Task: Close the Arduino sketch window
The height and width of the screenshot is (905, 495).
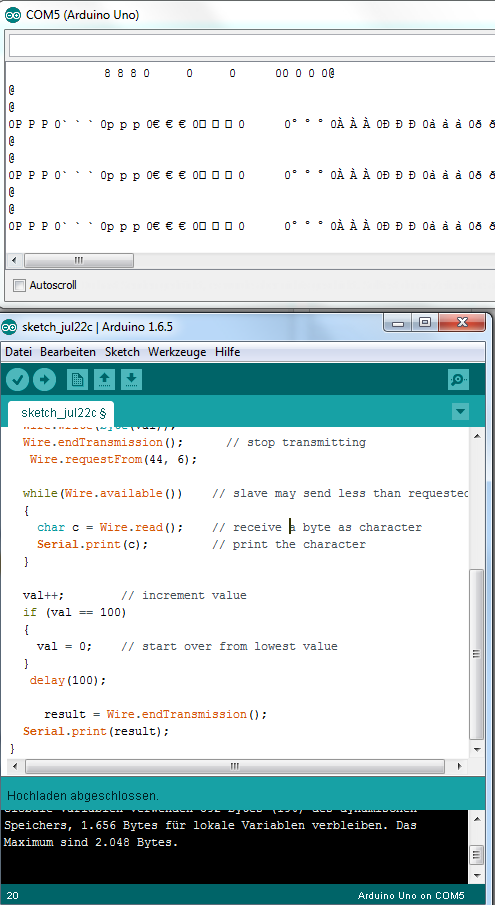Action: pyautogui.click(x=461, y=323)
